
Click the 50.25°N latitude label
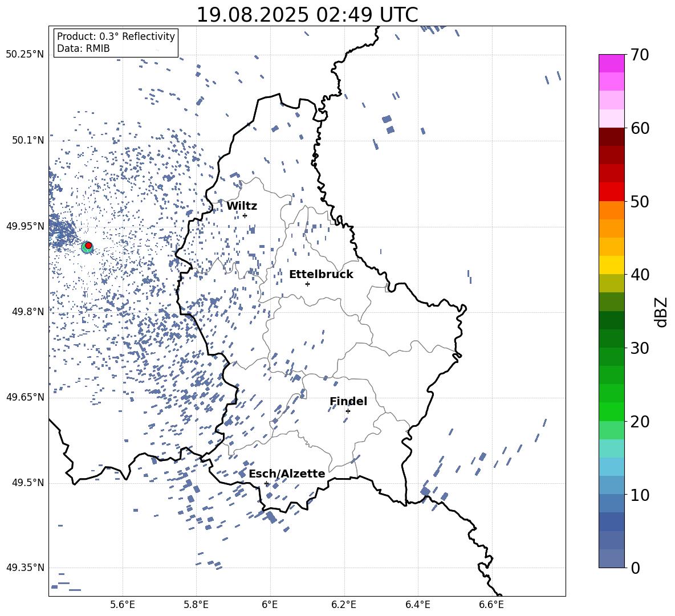click(25, 55)
